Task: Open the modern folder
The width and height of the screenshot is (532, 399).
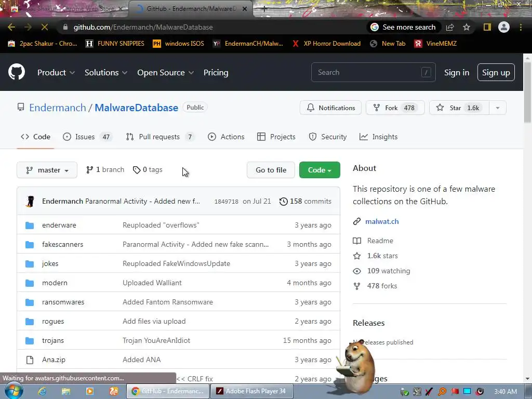Action: 55,283
